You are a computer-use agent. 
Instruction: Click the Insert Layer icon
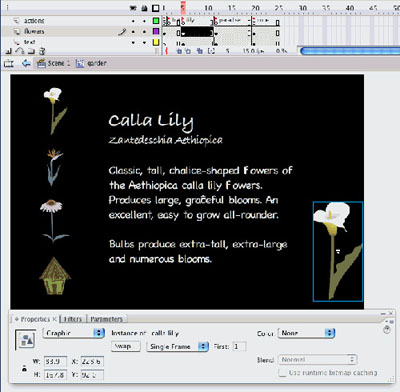coord(9,51)
